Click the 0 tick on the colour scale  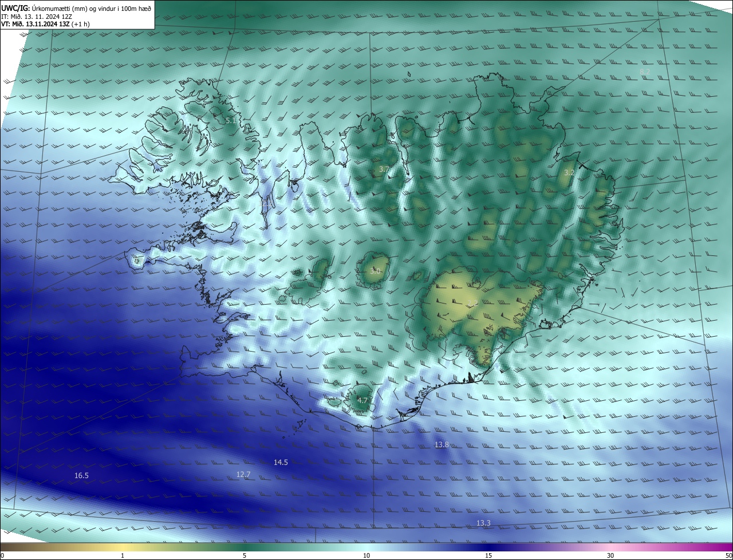point(2,555)
